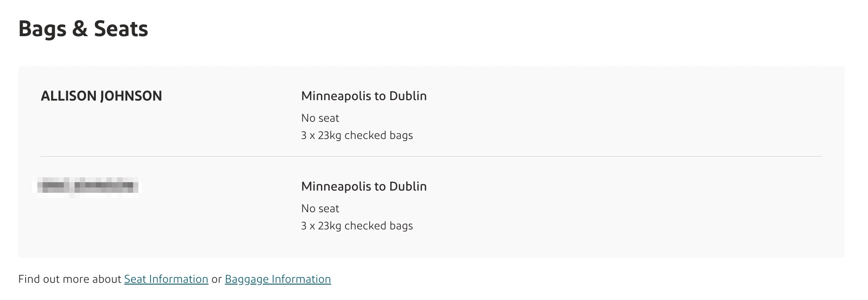Click the Bags & Seats heading
Viewport: 868px width, 300px height.
[x=83, y=29]
